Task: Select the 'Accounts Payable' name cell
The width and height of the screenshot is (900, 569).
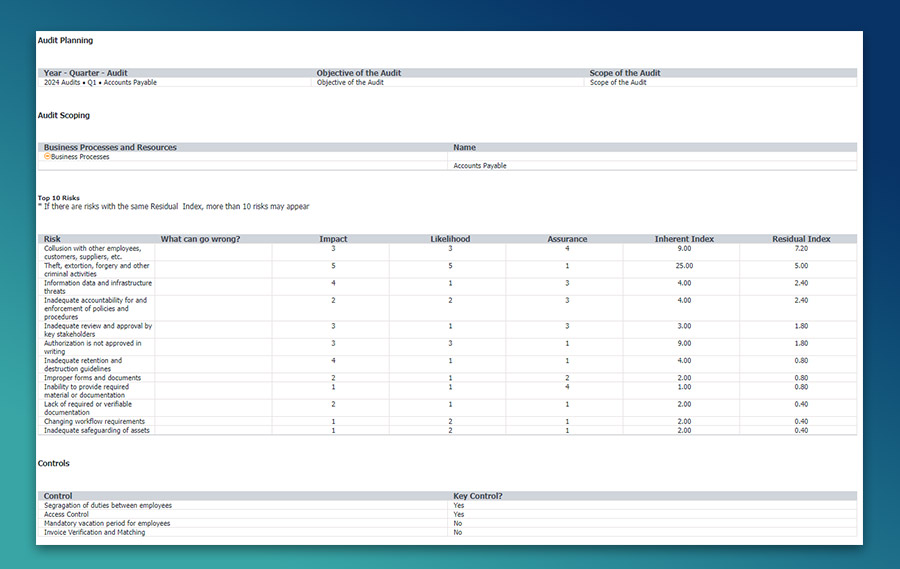Action: tap(480, 165)
